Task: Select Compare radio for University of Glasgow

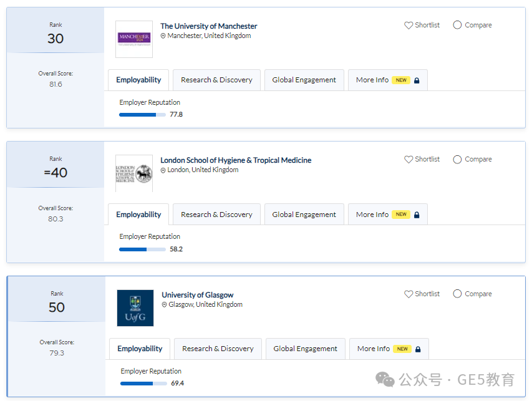Action: pyautogui.click(x=457, y=294)
